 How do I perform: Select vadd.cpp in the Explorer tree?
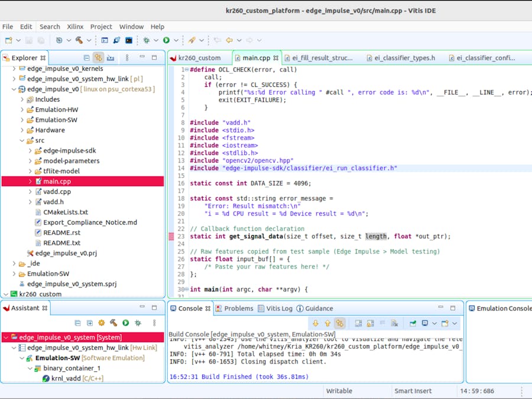[57, 192]
